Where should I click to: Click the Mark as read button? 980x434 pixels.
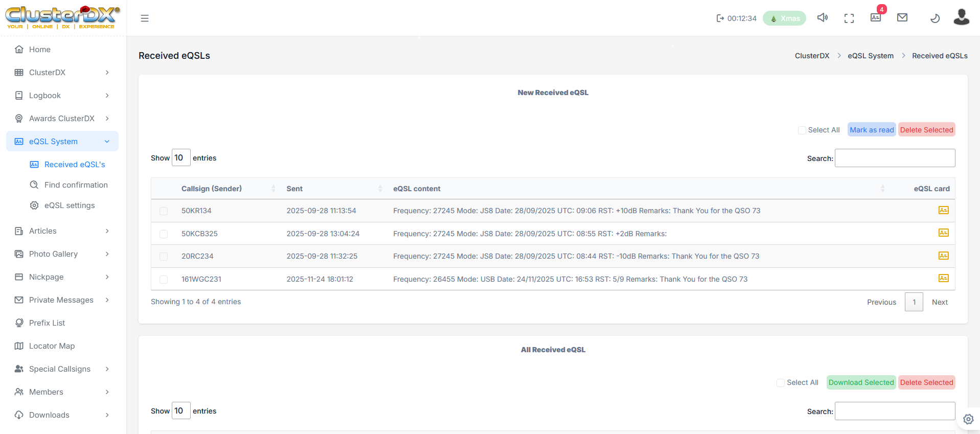pos(872,130)
